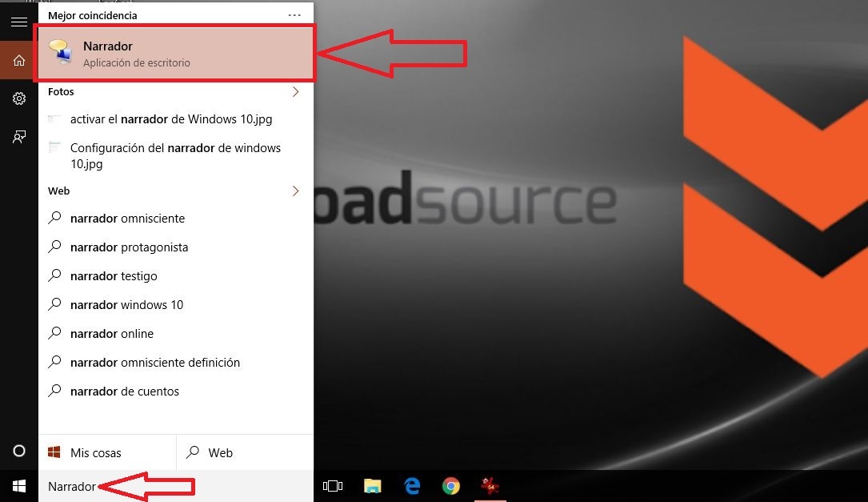Open the hamburger menu in search sidebar
This screenshot has height=502, width=868.
[19, 22]
